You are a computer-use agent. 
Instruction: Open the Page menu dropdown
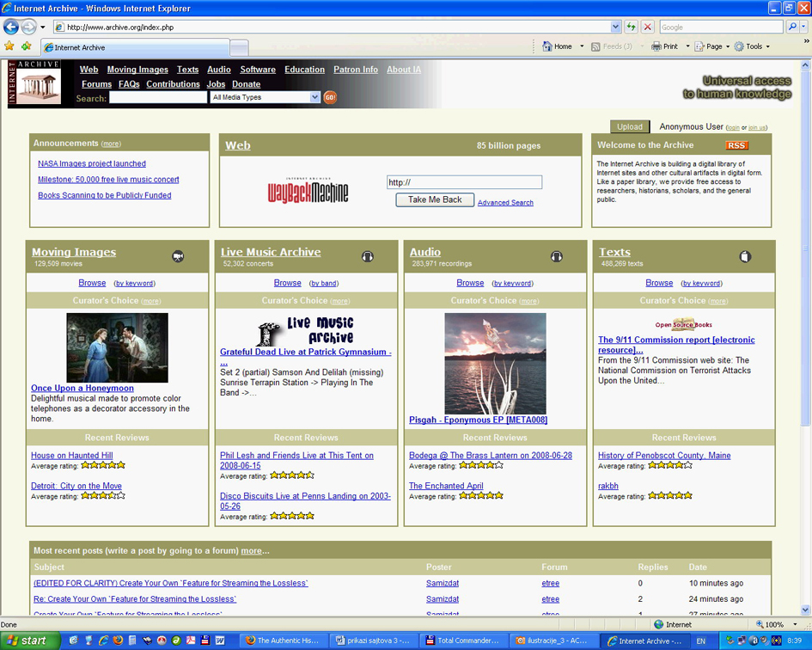click(x=713, y=46)
